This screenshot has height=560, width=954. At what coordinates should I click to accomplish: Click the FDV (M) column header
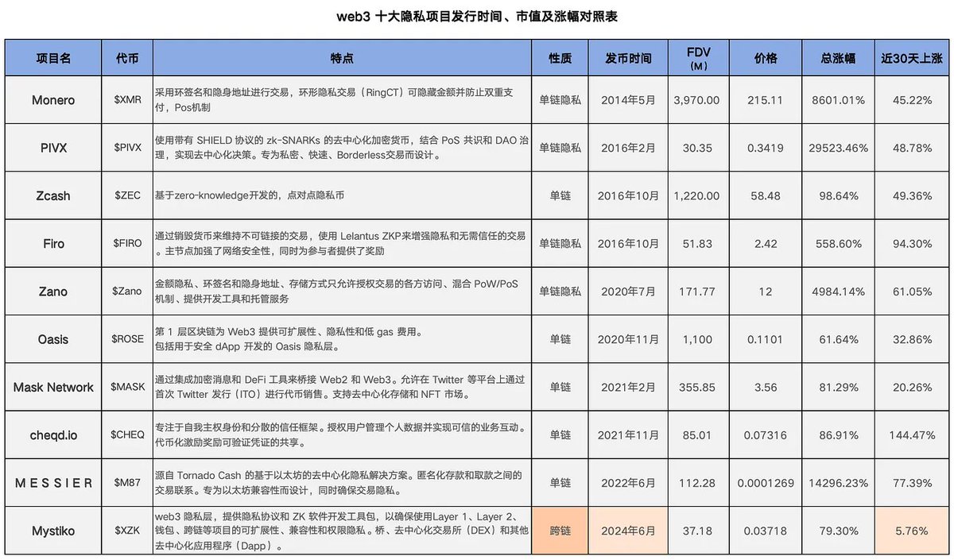click(699, 58)
